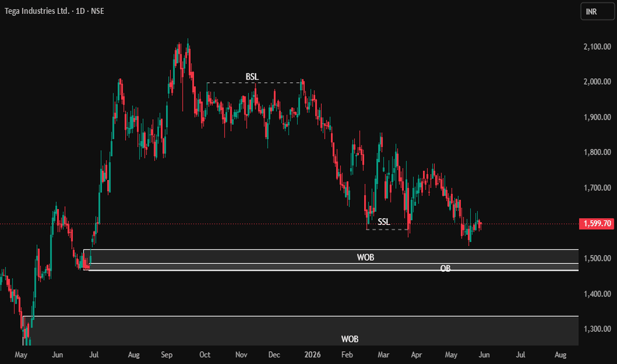Click the 1,400.00 price axis label

(597, 294)
